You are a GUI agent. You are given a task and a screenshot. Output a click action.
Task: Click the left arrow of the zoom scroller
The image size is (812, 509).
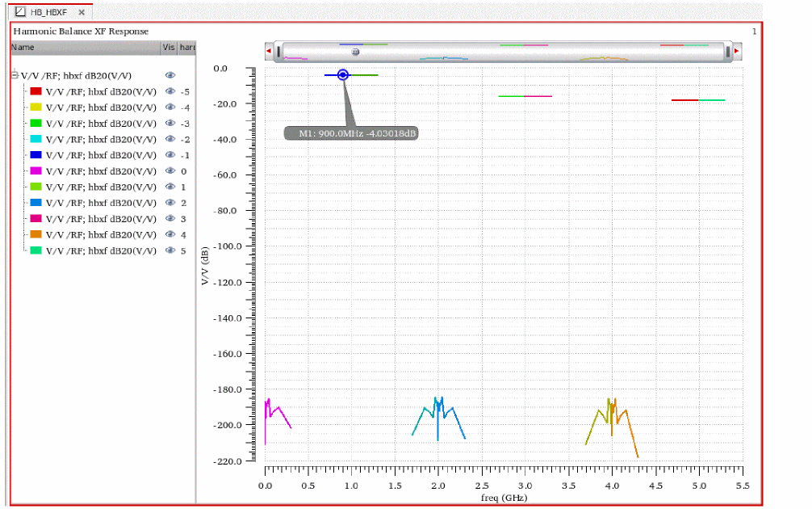coord(268,53)
